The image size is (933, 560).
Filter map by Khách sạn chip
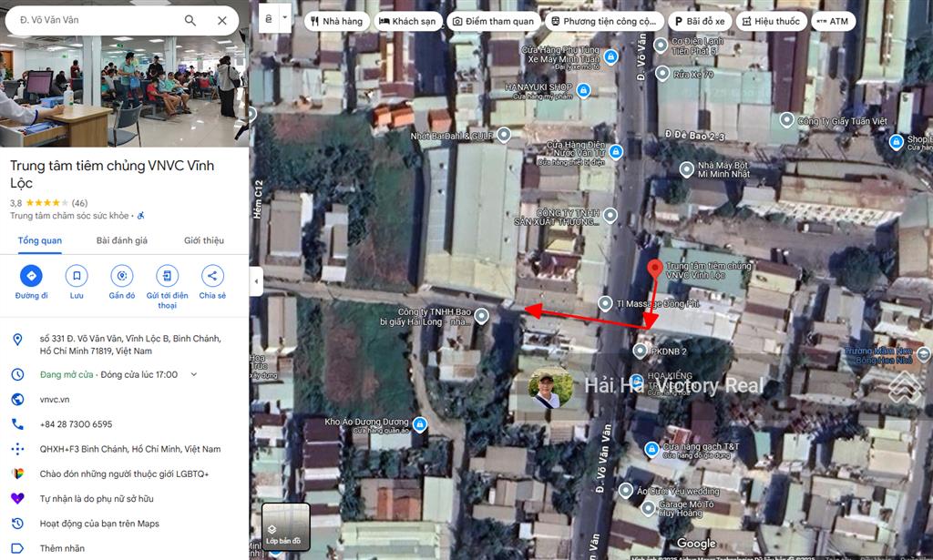tap(407, 22)
